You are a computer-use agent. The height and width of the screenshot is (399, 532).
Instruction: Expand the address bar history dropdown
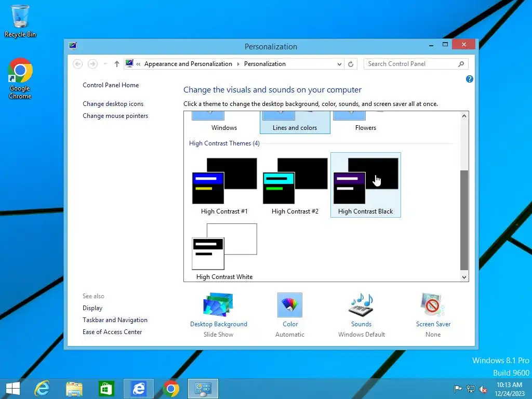339,64
